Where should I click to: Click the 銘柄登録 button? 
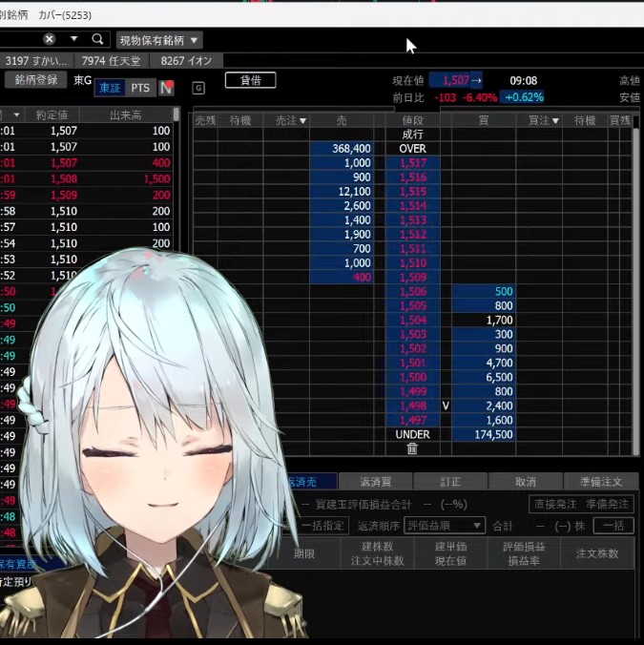coord(36,80)
